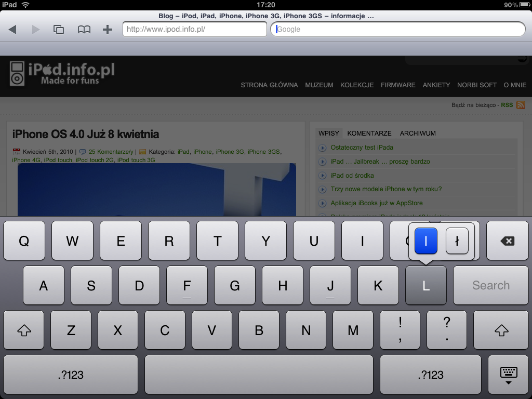Open 'Ostateczny test iPada' post link
This screenshot has height=399, width=532.
362,148
